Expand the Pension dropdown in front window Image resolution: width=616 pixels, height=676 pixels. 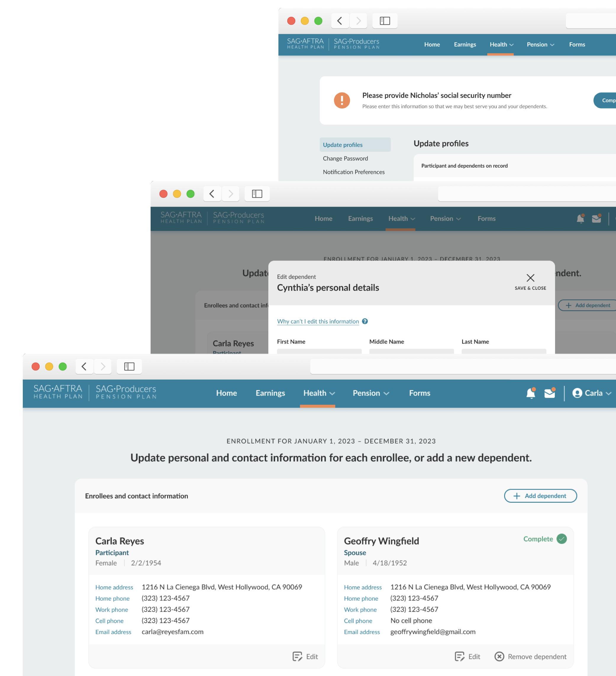(x=371, y=393)
